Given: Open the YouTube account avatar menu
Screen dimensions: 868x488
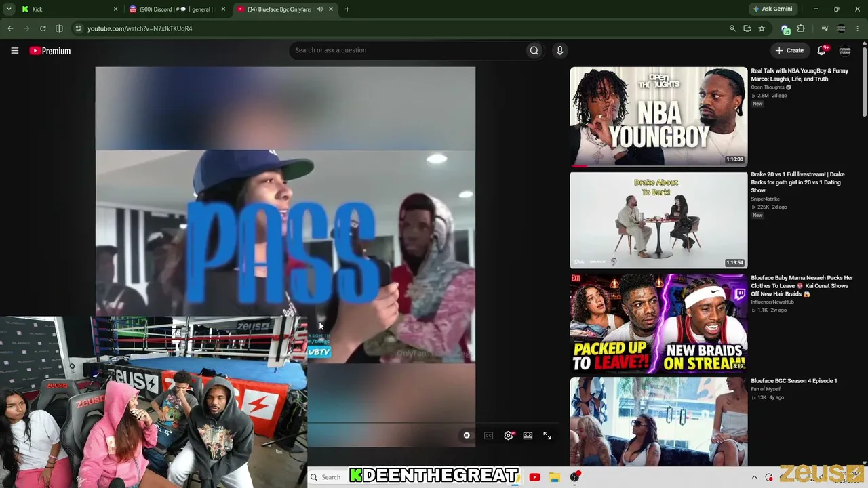Looking at the screenshot, I should coord(845,50).
